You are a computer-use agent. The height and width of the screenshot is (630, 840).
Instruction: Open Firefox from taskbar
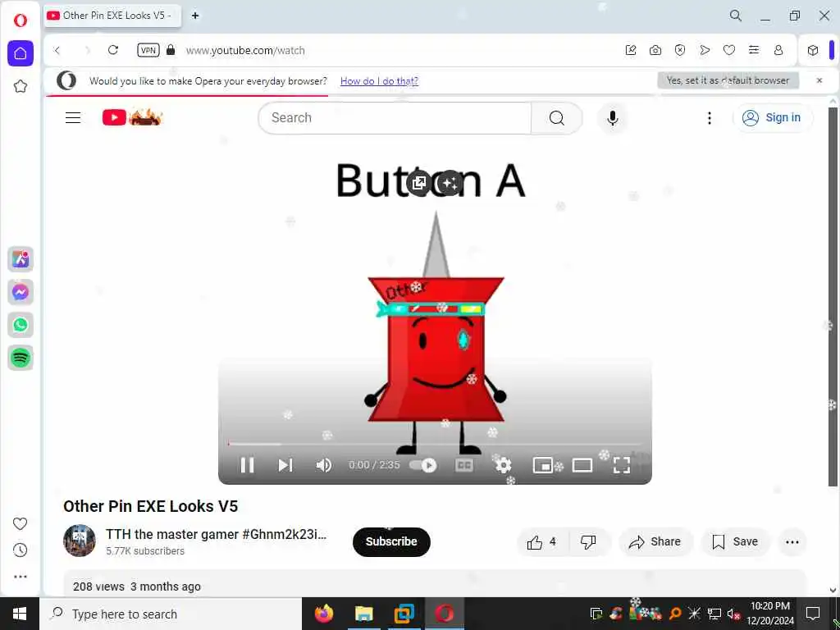[x=323, y=614]
